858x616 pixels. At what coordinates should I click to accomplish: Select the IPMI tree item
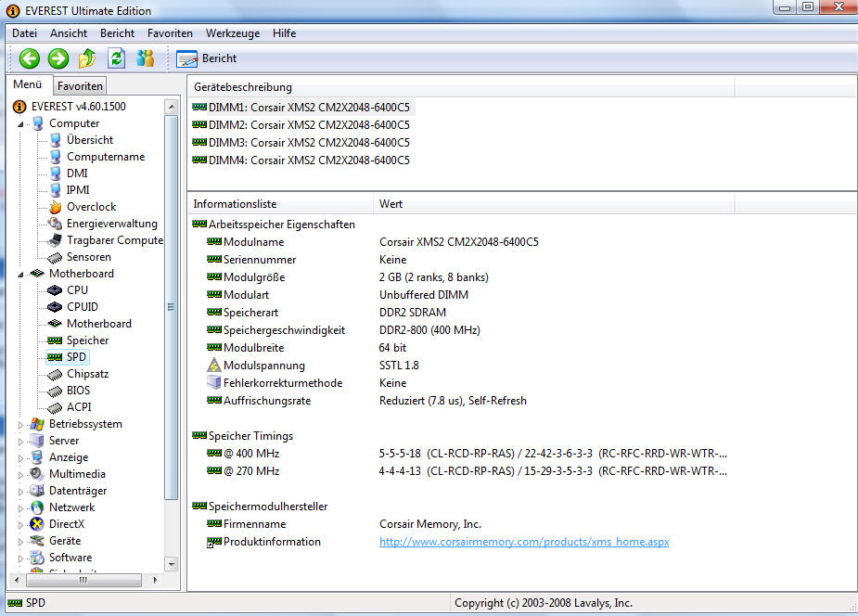tap(78, 190)
